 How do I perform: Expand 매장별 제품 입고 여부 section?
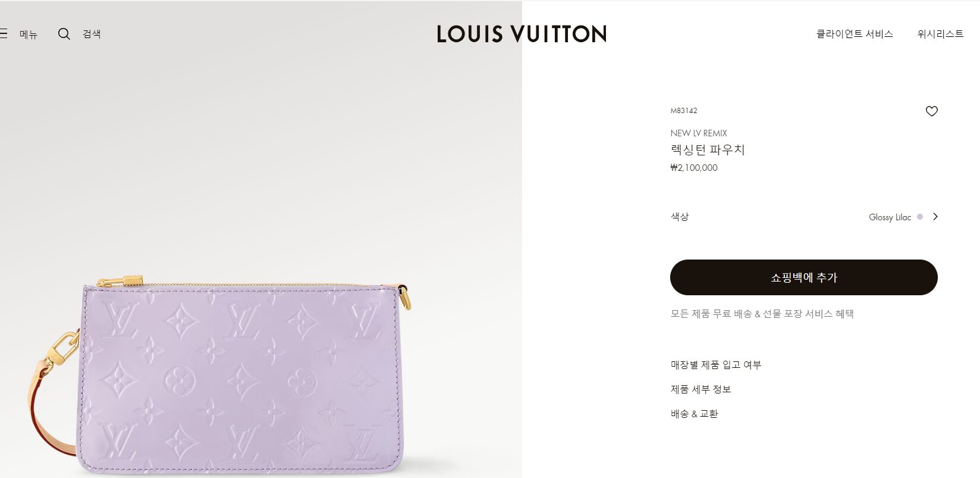(716, 365)
